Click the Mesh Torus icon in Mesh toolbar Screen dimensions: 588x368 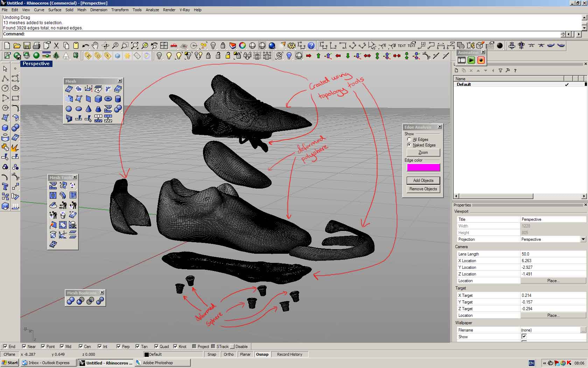(x=108, y=99)
